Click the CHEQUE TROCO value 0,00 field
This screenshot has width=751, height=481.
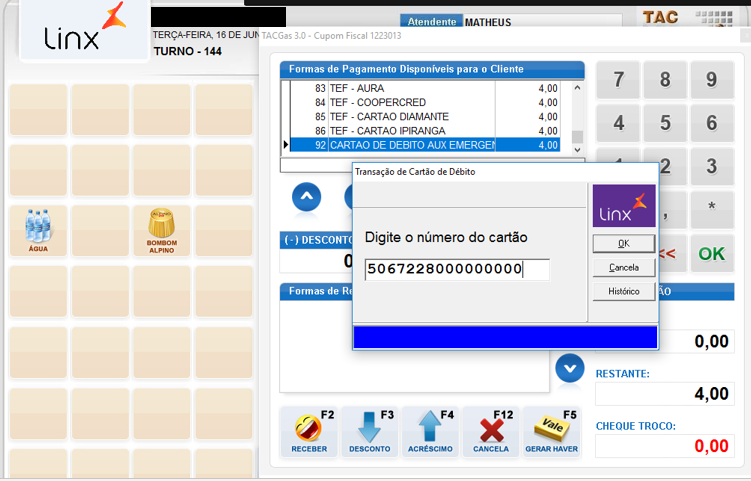point(665,446)
